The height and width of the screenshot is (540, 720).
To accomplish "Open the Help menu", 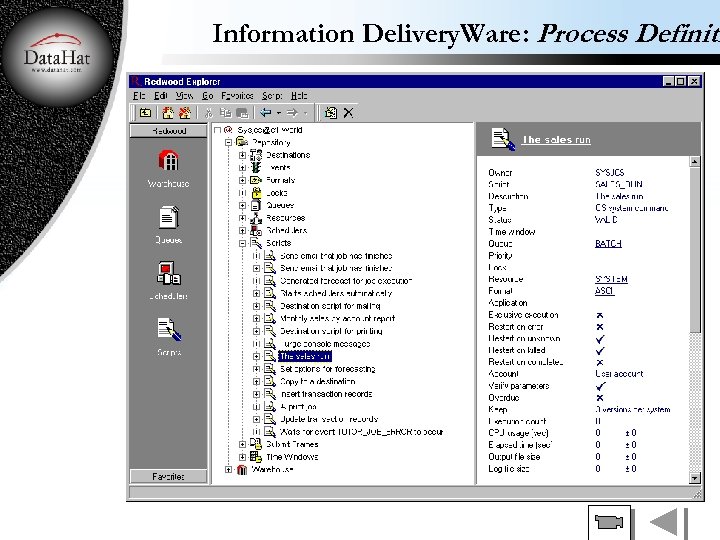I will click(299, 96).
